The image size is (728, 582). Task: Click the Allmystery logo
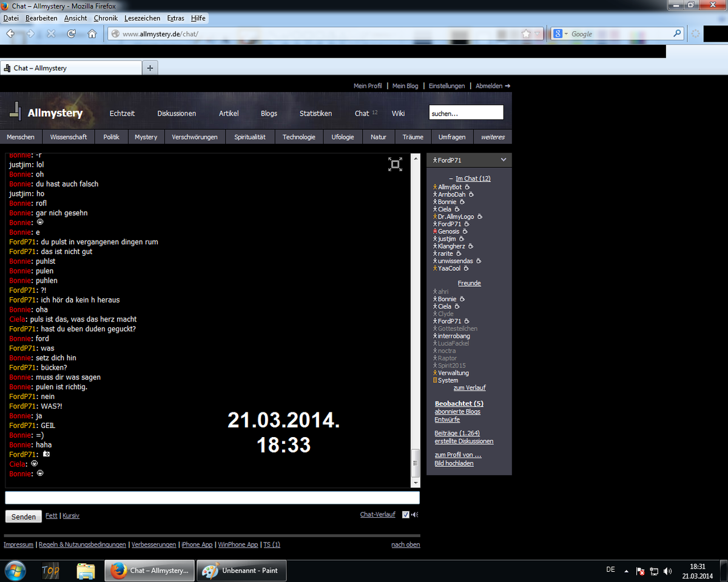pyautogui.click(x=46, y=112)
